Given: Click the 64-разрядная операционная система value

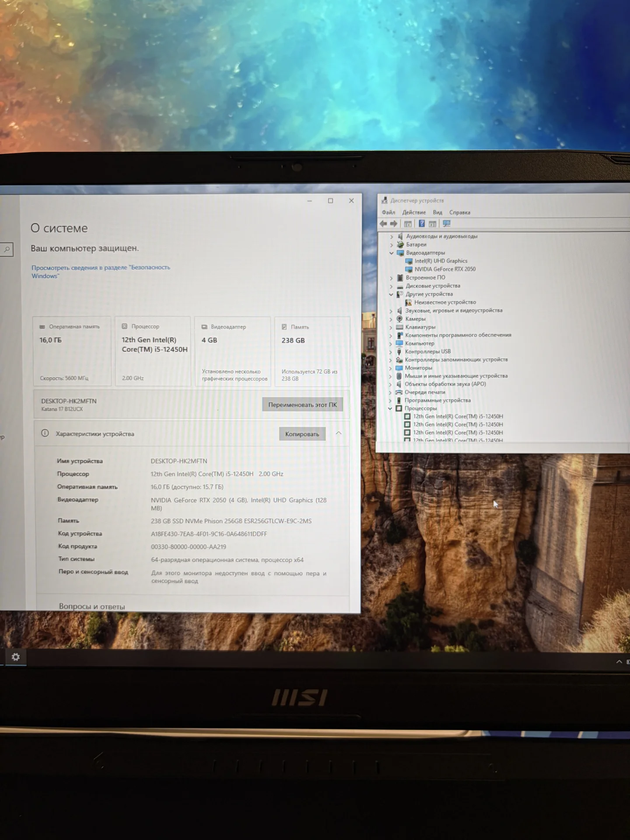Looking at the screenshot, I should 227,560.
